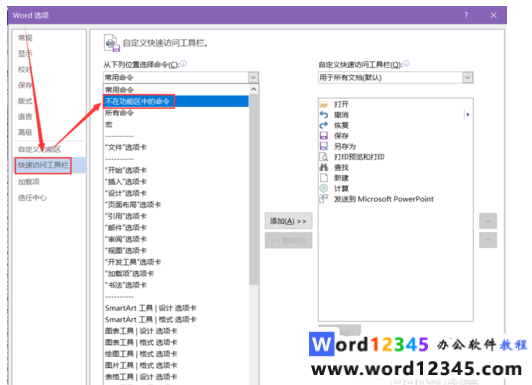This screenshot has width=532, height=385.
Task: Click the 添加(A) >> button
Action: pyautogui.click(x=288, y=221)
